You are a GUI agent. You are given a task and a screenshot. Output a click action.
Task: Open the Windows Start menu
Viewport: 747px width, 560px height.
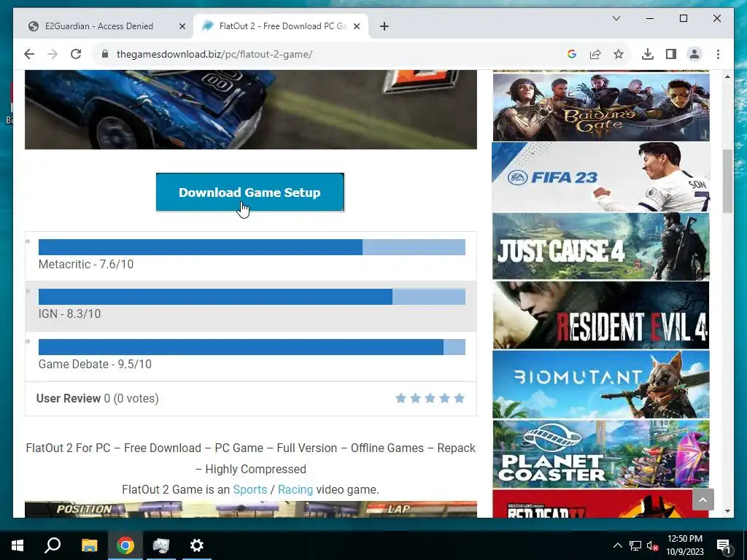tap(18, 545)
